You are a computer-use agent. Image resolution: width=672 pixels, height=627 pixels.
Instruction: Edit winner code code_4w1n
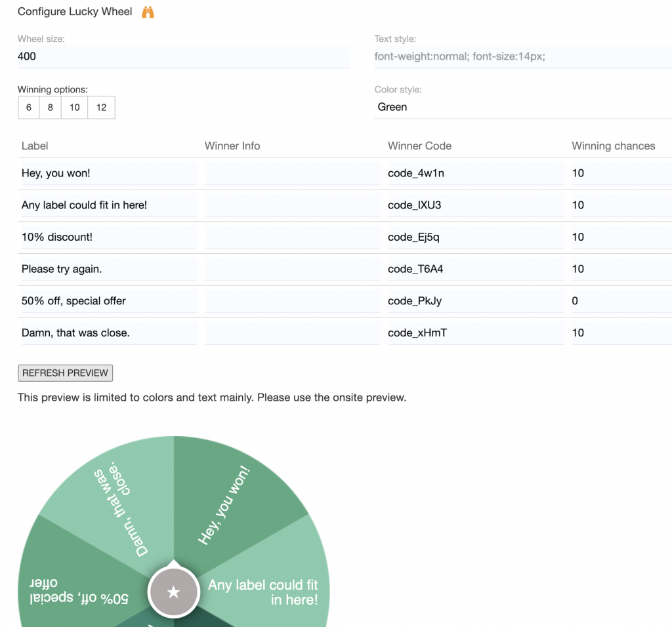coord(476,173)
